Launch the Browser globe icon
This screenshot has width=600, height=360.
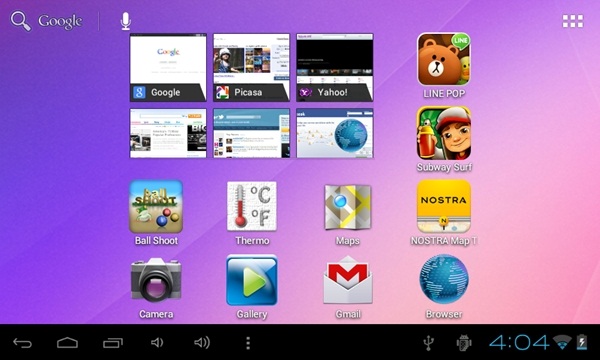point(444,280)
